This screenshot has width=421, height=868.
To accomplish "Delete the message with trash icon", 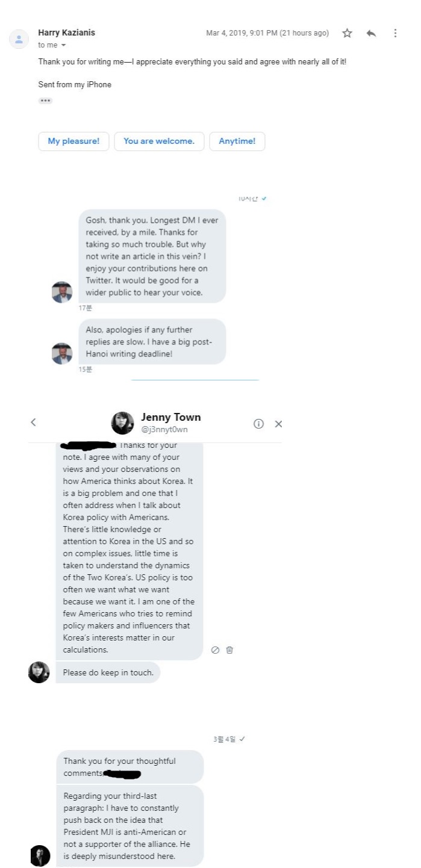I will [229, 650].
